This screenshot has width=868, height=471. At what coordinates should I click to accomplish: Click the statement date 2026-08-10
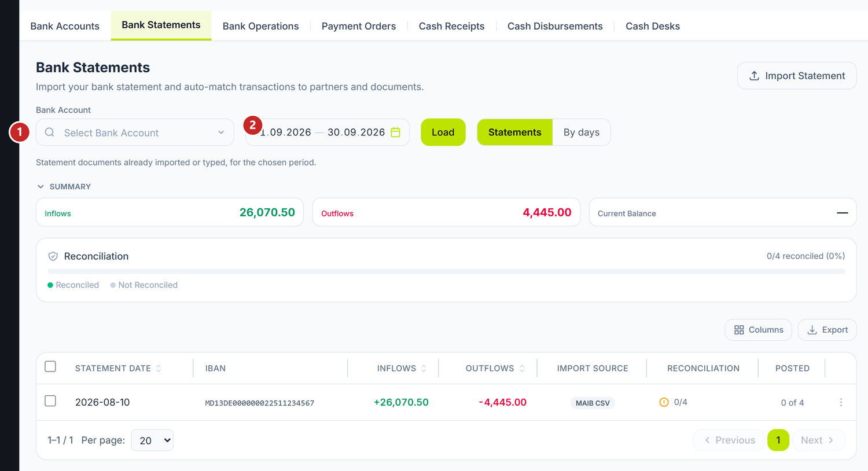tap(102, 402)
